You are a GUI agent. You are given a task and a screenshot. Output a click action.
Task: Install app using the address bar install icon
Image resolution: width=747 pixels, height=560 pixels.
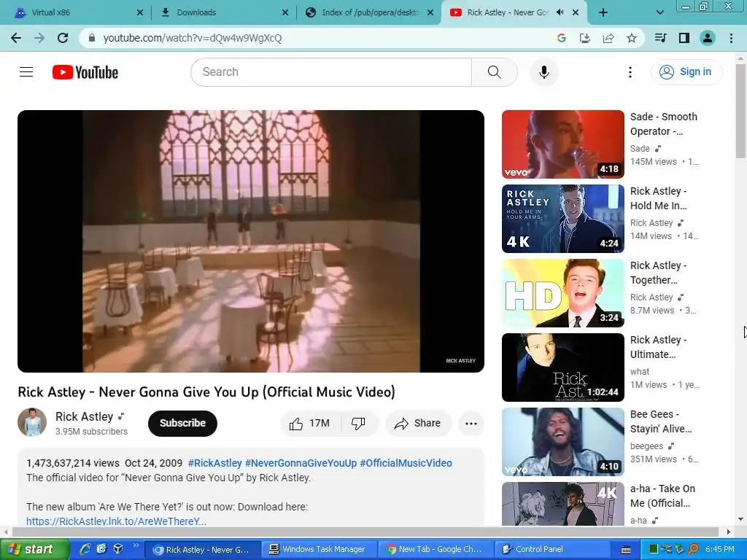(x=584, y=38)
